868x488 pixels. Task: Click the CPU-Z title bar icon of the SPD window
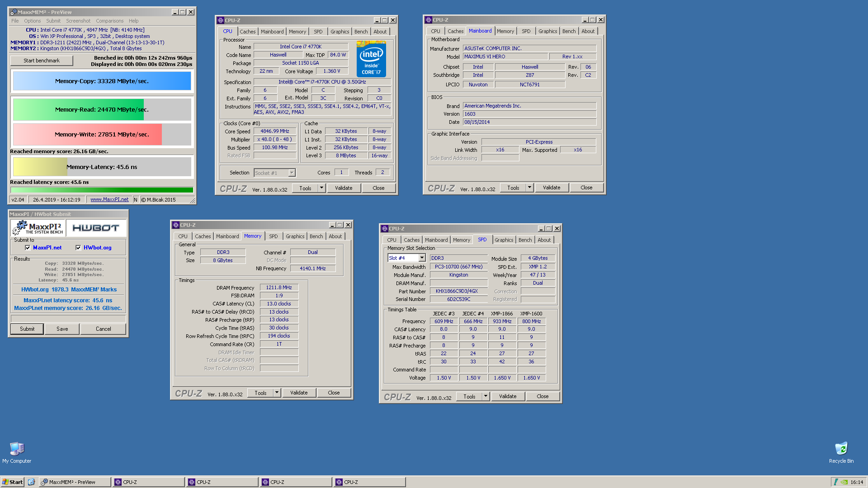click(x=385, y=229)
